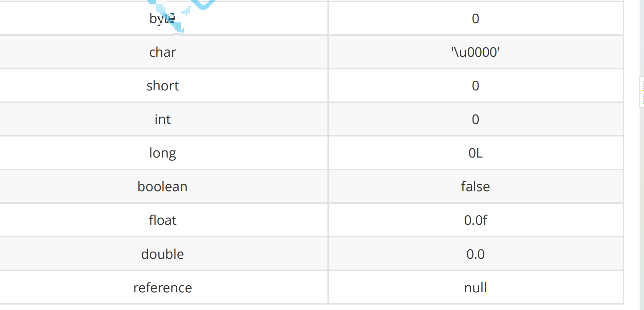
Task: Click the 0.0 default value for double
Action: 476,254
